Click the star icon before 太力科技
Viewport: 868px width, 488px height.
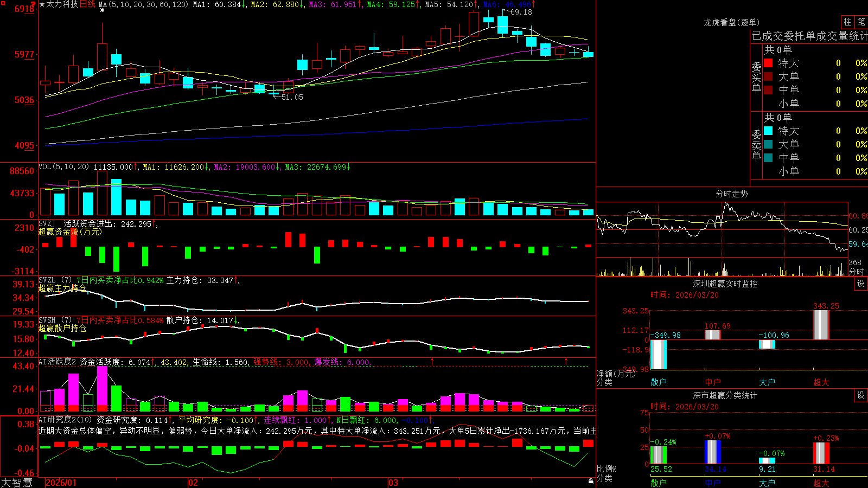click(42, 4)
